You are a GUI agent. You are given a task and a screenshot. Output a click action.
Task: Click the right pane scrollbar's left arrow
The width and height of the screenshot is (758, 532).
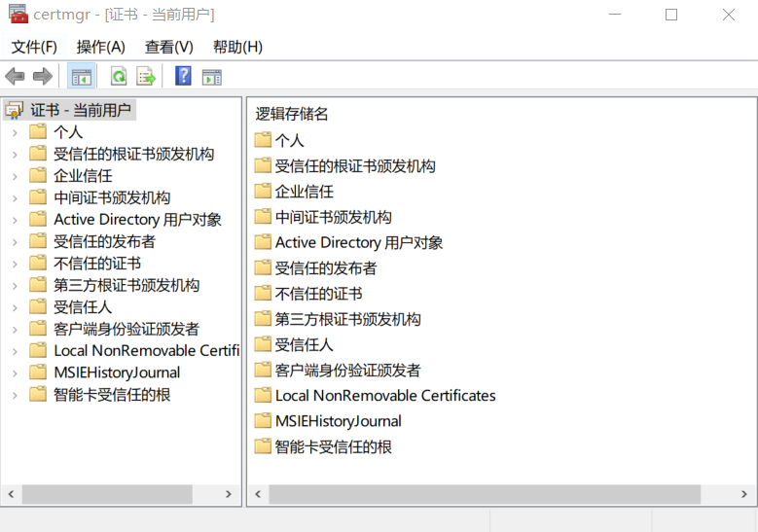coord(258,494)
